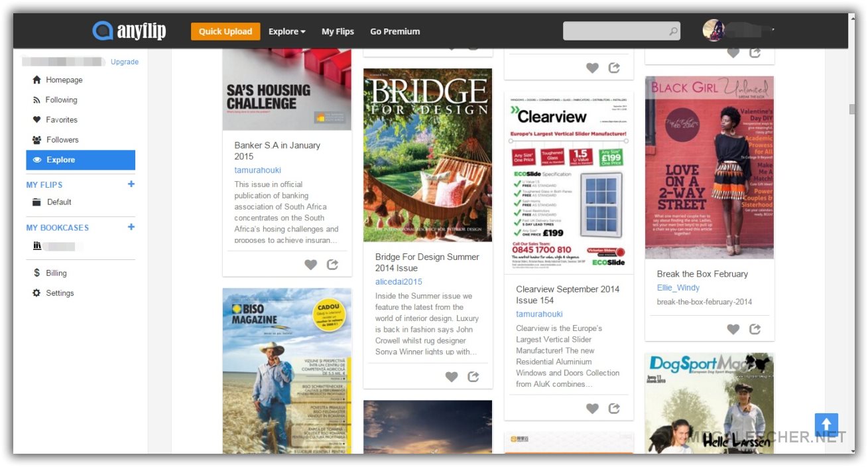Favorite the card above Black Girl Unlimited
Screen dimensions: 868x467
click(733, 52)
